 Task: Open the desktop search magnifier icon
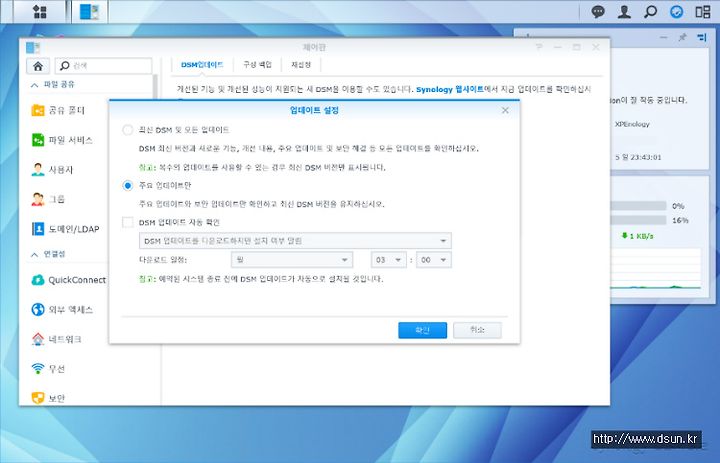click(650, 11)
